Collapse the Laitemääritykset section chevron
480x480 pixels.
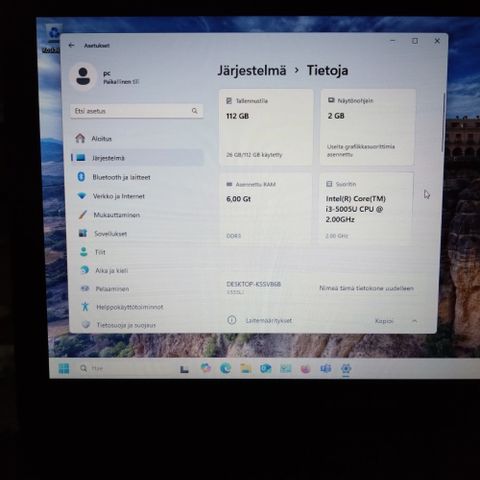click(x=414, y=321)
